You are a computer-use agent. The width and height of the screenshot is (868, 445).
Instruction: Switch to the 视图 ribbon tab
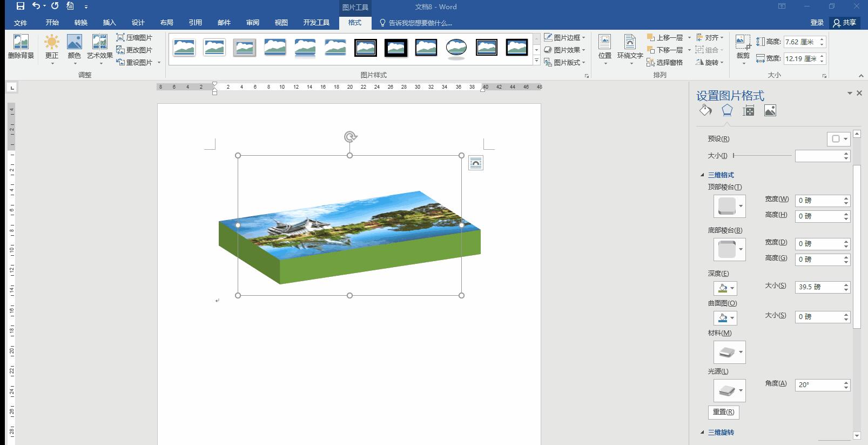coord(281,23)
